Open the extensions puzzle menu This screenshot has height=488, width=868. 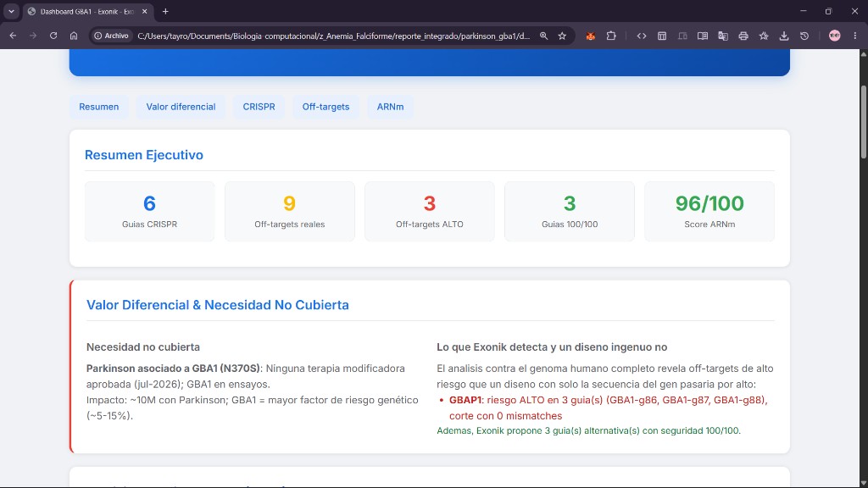[x=611, y=36]
